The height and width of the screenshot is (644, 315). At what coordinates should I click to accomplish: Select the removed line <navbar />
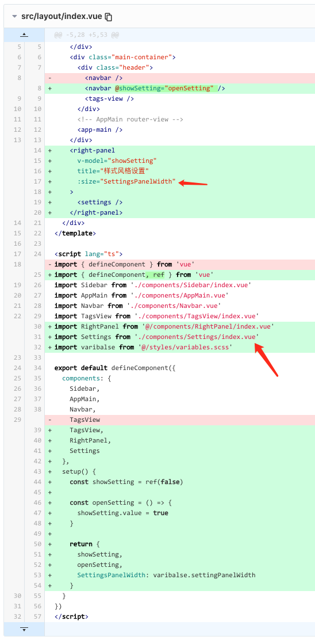click(x=180, y=78)
